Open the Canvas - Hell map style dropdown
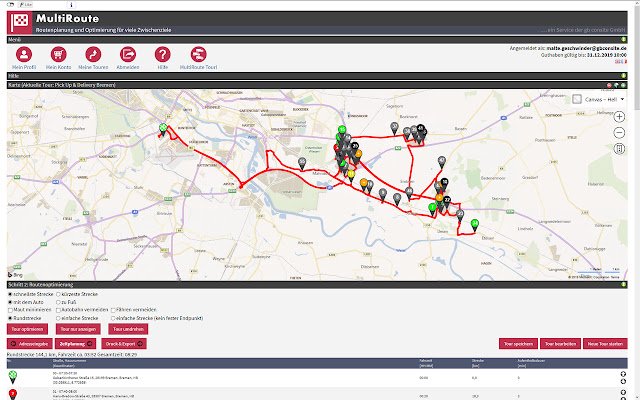 pyautogui.click(x=599, y=99)
